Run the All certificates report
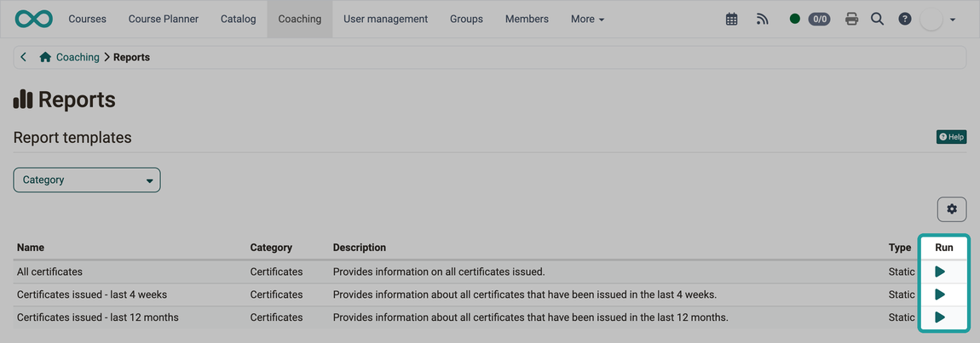Viewport: 980px width, 343px height. click(939, 272)
